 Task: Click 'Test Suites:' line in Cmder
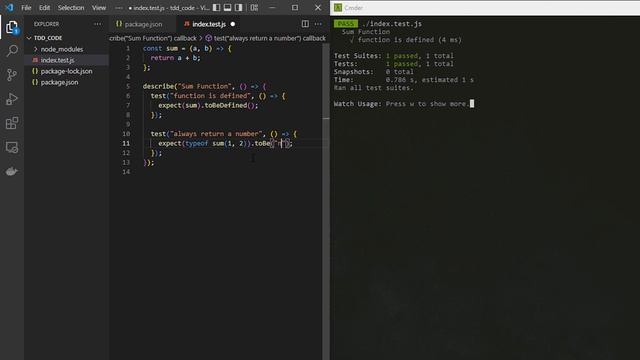393,56
